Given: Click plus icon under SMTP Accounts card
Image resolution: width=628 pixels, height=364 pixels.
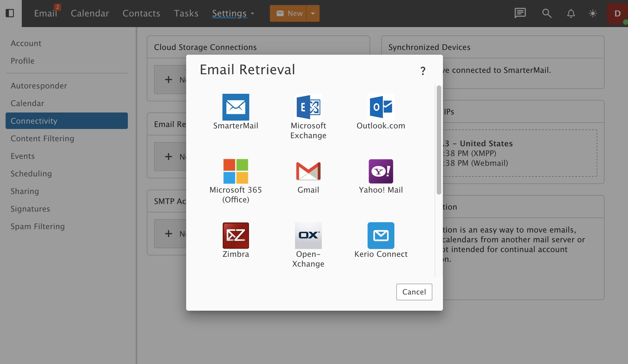Looking at the screenshot, I should [x=168, y=234].
